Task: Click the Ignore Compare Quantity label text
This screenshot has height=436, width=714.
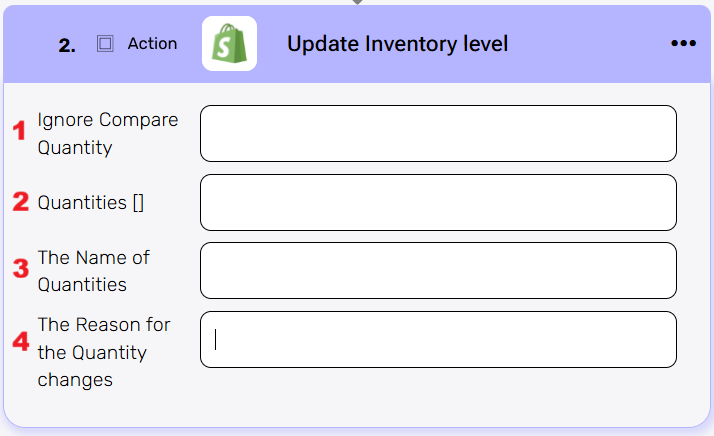Action: [x=108, y=133]
